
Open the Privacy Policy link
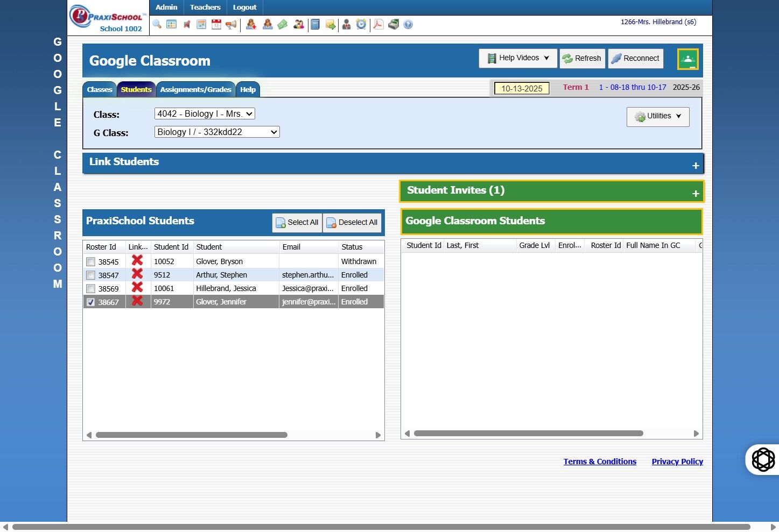(677, 462)
